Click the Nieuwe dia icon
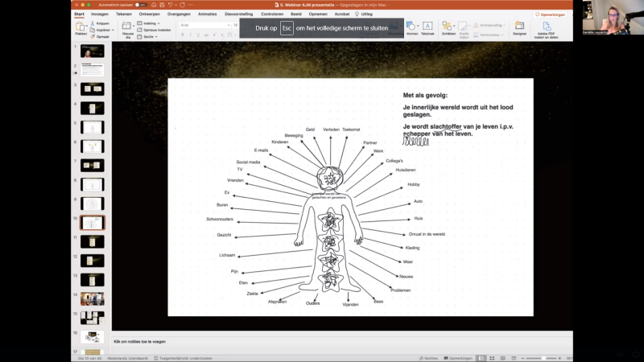Viewport: 644px width, 362px height. tap(127, 27)
